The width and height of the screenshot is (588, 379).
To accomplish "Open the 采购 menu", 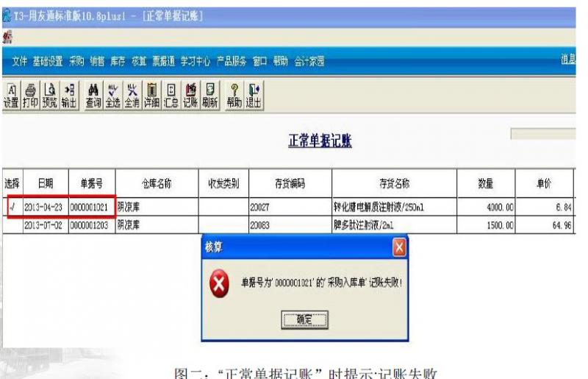I will tap(76, 61).
